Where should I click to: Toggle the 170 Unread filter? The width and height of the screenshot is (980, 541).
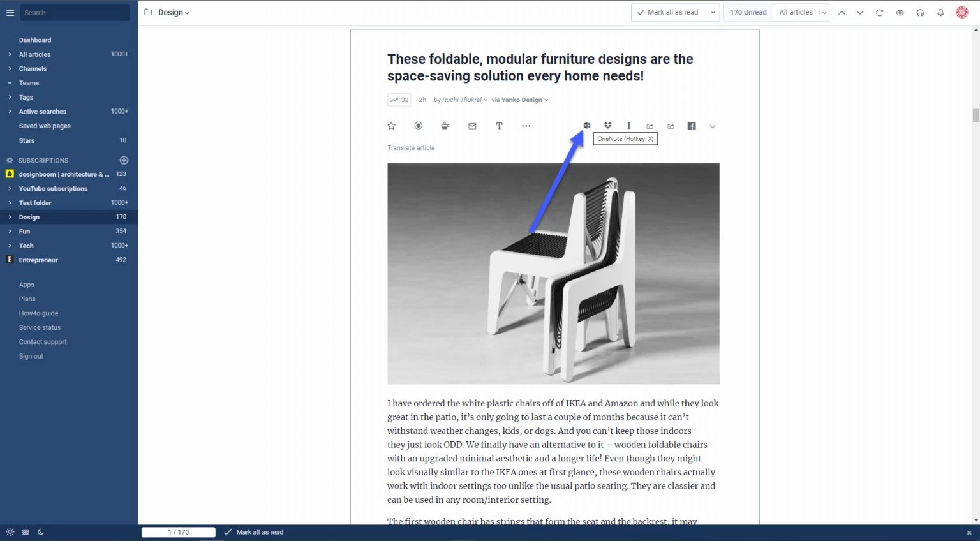coord(748,13)
